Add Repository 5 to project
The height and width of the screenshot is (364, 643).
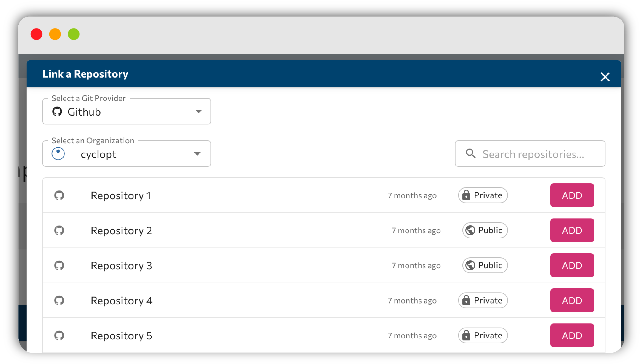coord(572,335)
